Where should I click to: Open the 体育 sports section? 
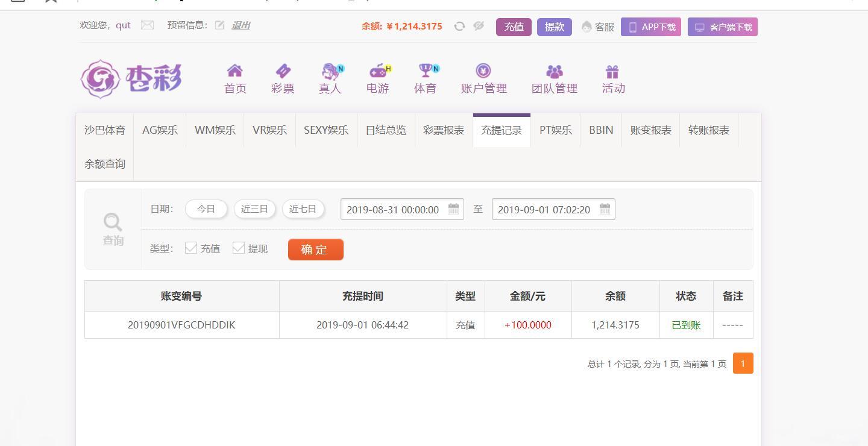click(426, 79)
